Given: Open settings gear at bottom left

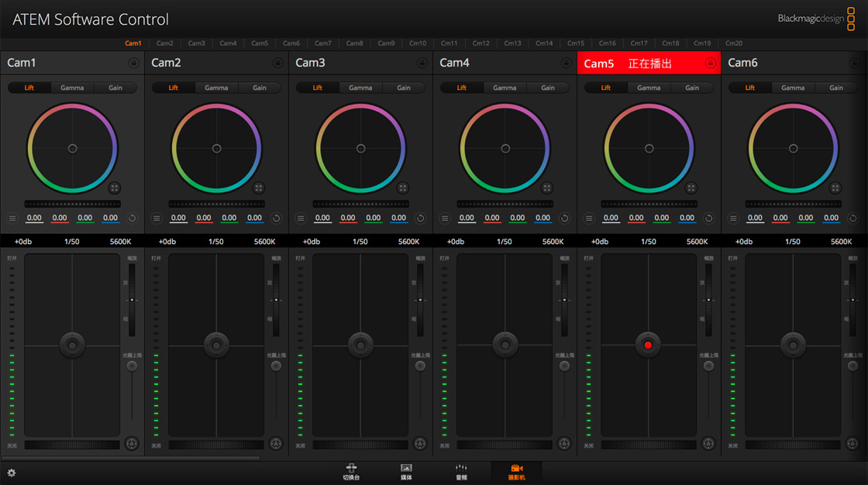Looking at the screenshot, I should click(12, 473).
